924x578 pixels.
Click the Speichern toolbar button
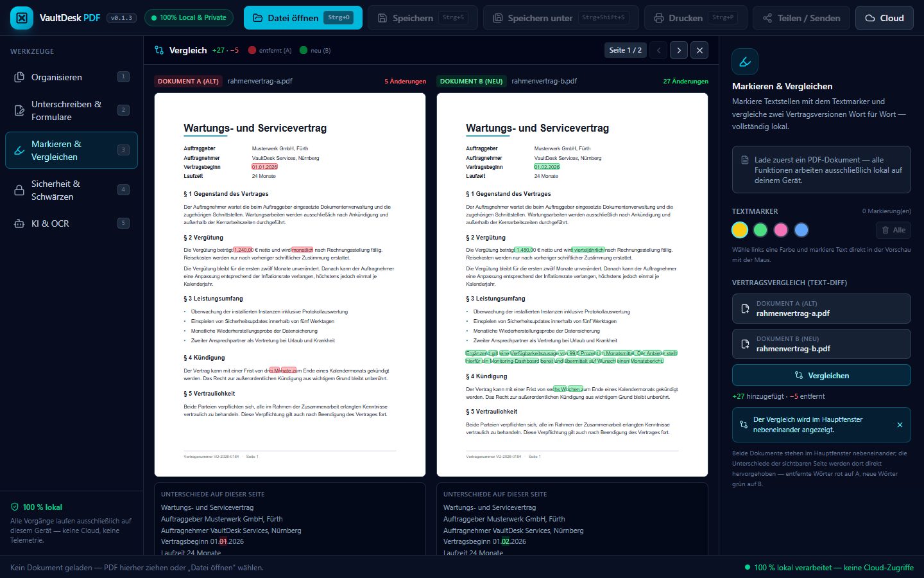423,18
